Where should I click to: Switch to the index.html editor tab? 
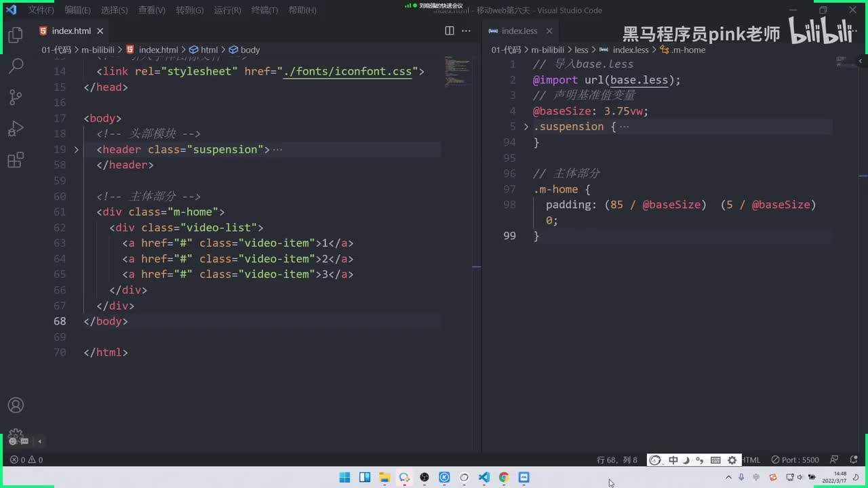click(71, 31)
